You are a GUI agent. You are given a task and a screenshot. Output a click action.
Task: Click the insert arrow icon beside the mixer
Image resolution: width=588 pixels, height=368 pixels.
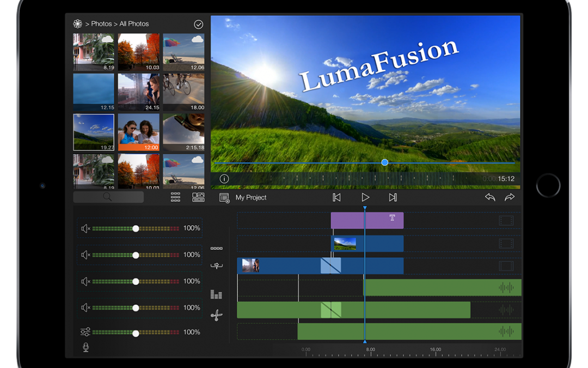click(216, 266)
